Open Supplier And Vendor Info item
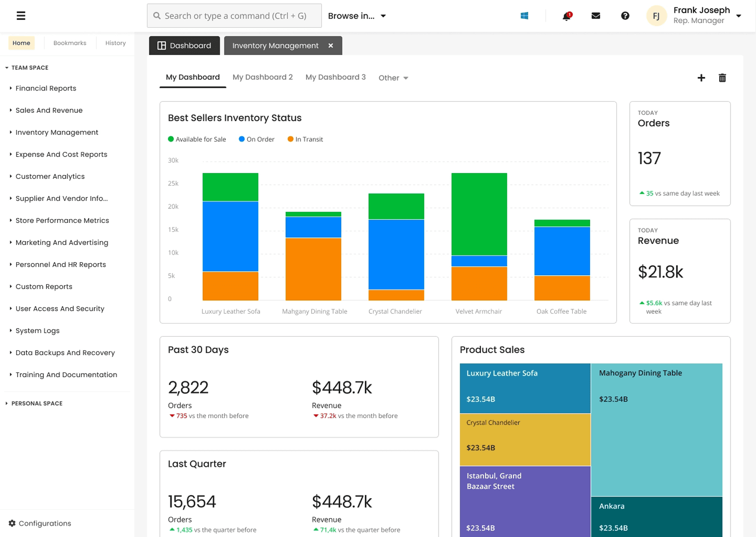The image size is (756, 537). [62, 198]
